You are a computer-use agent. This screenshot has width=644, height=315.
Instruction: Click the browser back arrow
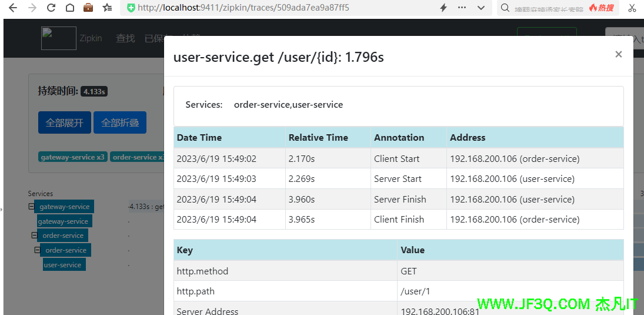13,8
